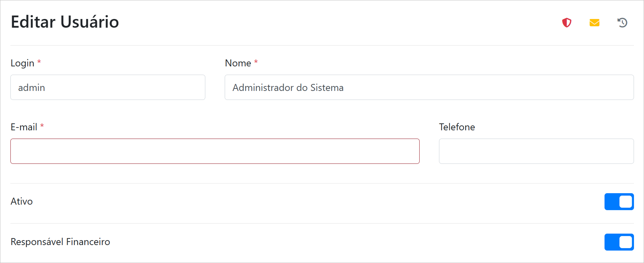The image size is (644, 263).
Task: Click the Ativo label text
Action: point(21,201)
